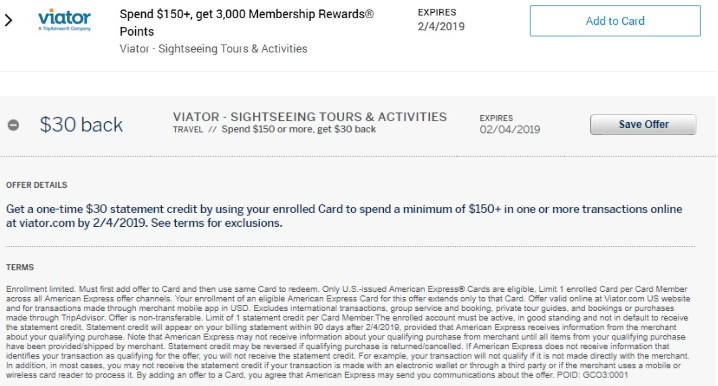This screenshot has width=718, height=386.
Task: Open the Spend $150+, get 3,000 Points offer title
Action: coord(246,22)
